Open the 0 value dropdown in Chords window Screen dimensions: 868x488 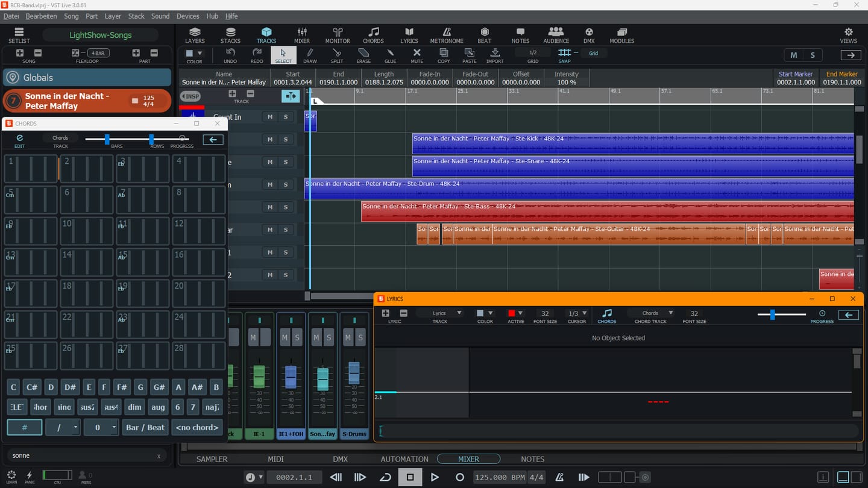(x=101, y=427)
